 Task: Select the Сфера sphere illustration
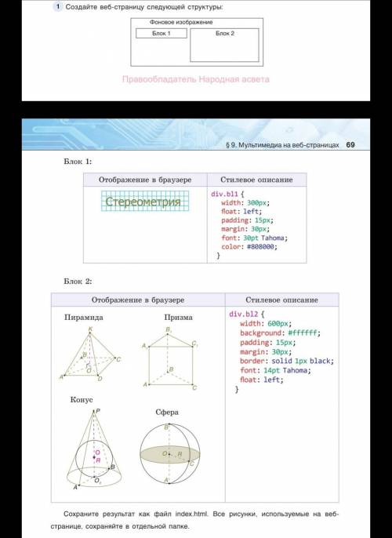click(x=170, y=453)
